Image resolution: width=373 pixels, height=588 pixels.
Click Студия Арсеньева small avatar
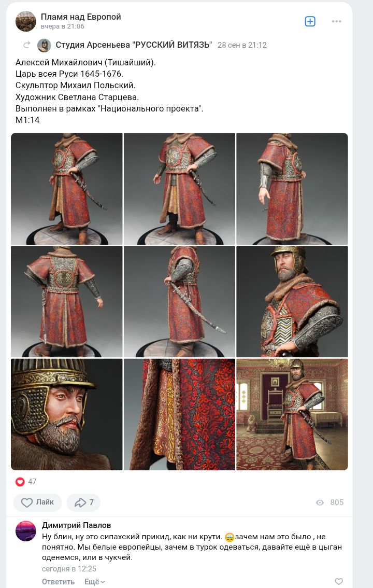pos(44,45)
